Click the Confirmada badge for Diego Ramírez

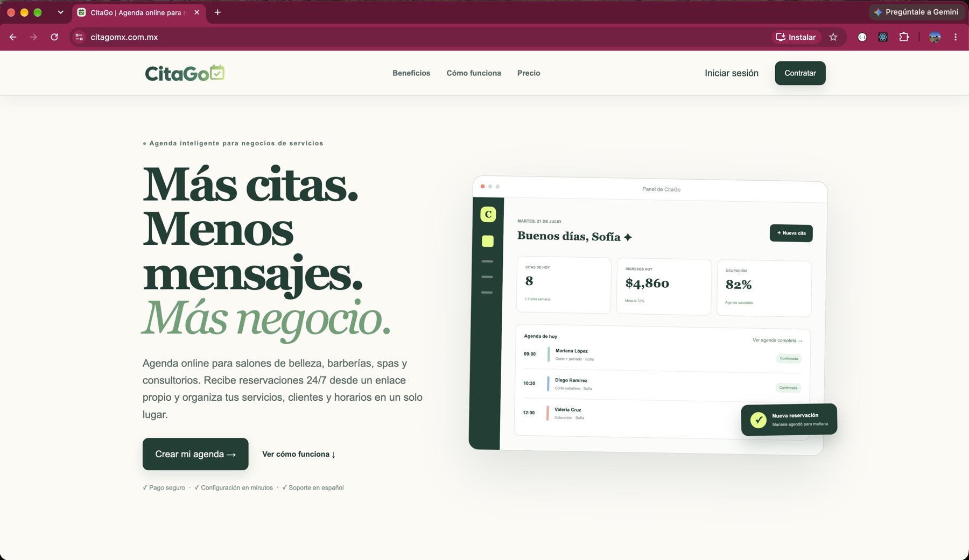pos(788,388)
